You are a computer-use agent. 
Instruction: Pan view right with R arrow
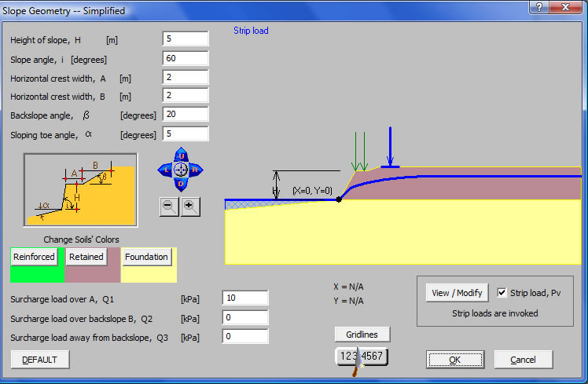(196, 170)
